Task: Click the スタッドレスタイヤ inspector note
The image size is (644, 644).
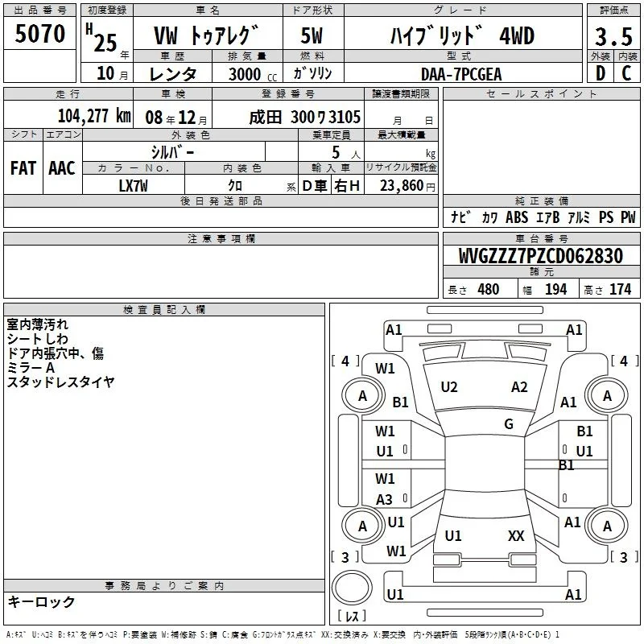Action: point(61,382)
